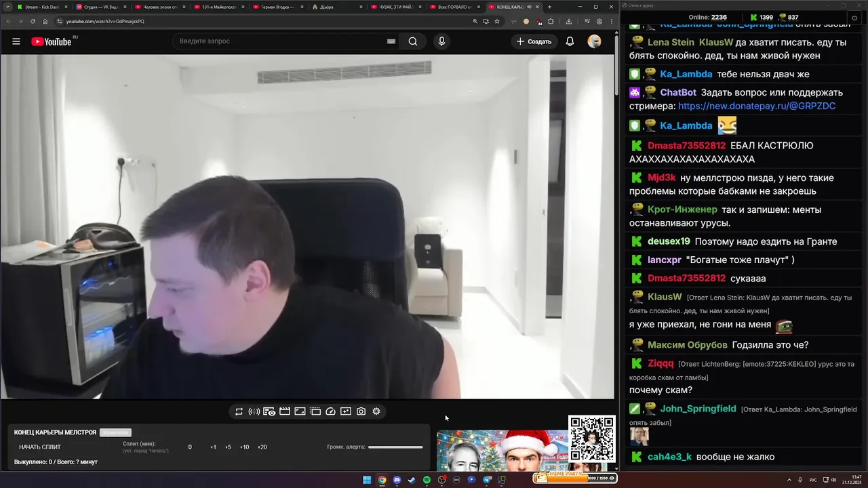This screenshot has height=488, width=868.
Task: Click the clapperboard icon in floating toolbar
Action: tap(285, 411)
